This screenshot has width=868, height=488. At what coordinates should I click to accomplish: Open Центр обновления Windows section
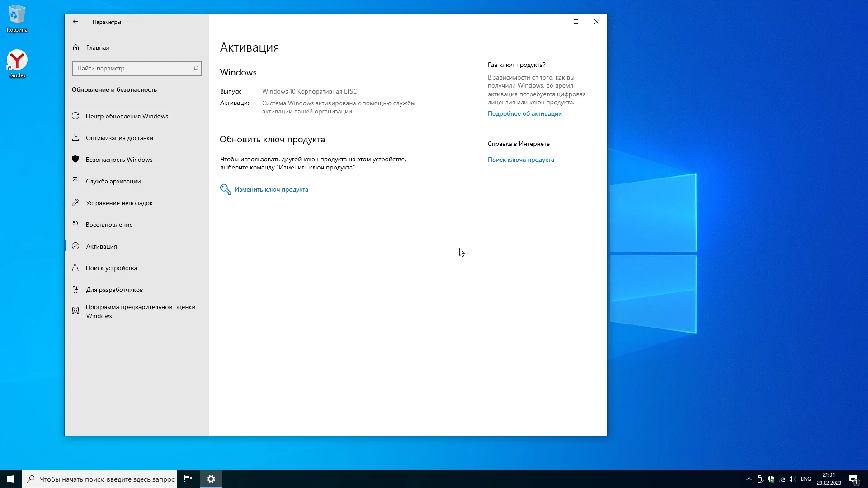pyautogui.click(x=127, y=116)
